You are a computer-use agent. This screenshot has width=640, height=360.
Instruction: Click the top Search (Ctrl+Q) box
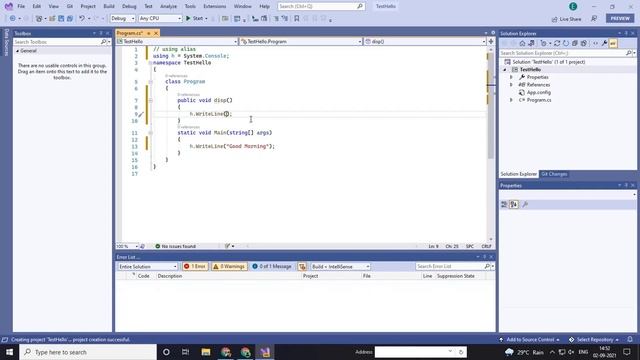321,6
